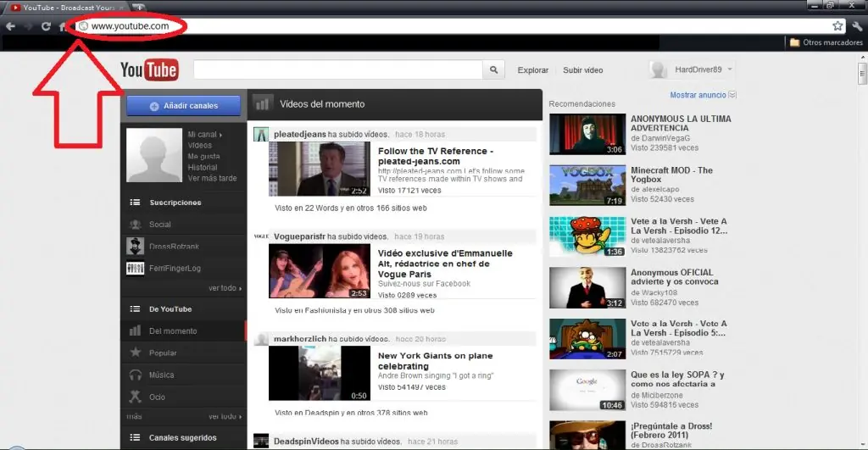
Task: Open New York Giants on plane celebrating
Action: tap(435, 361)
